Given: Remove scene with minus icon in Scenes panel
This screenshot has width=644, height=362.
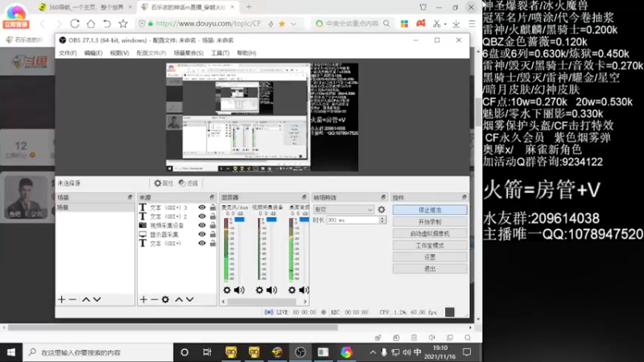Looking at the screenshot, I should pos(72,299).
